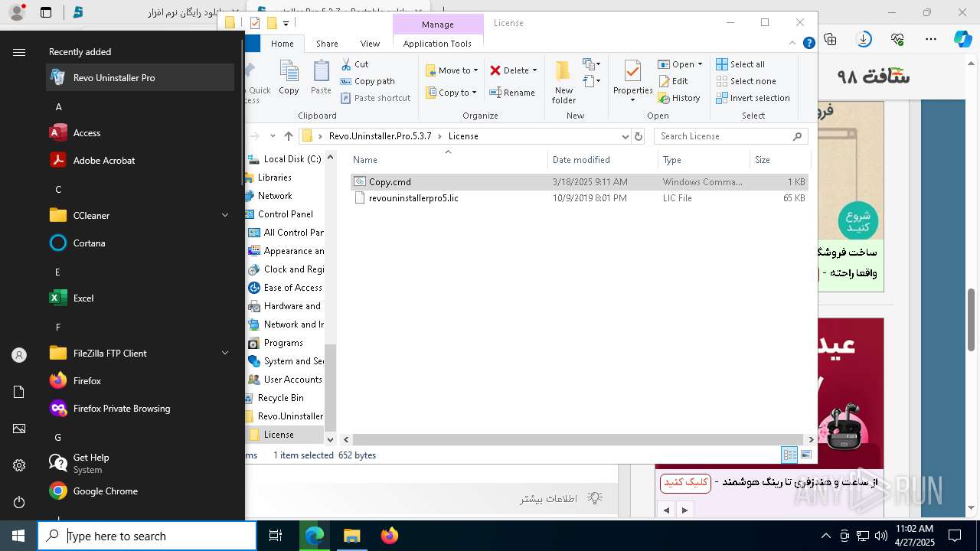
Task: Switch to details view layout
Action: 789,455
